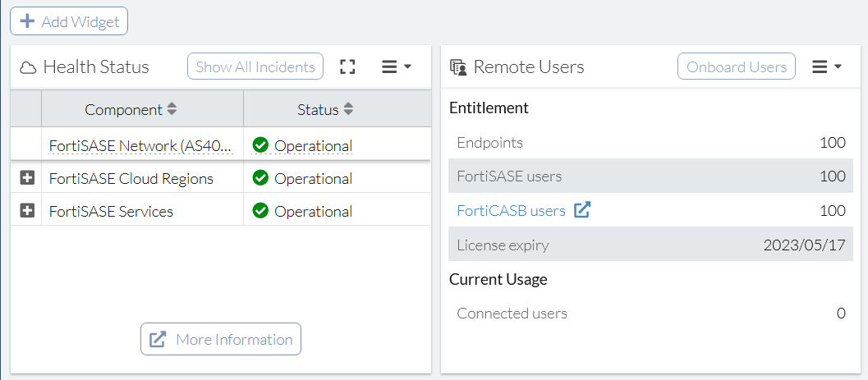Select the FortiSASE Cloud Regions label

[x=131, y=179]
